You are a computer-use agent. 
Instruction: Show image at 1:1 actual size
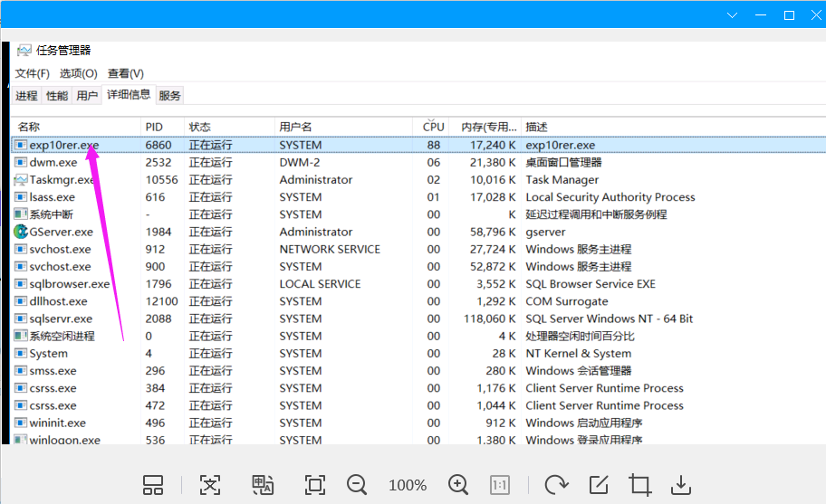499,484
